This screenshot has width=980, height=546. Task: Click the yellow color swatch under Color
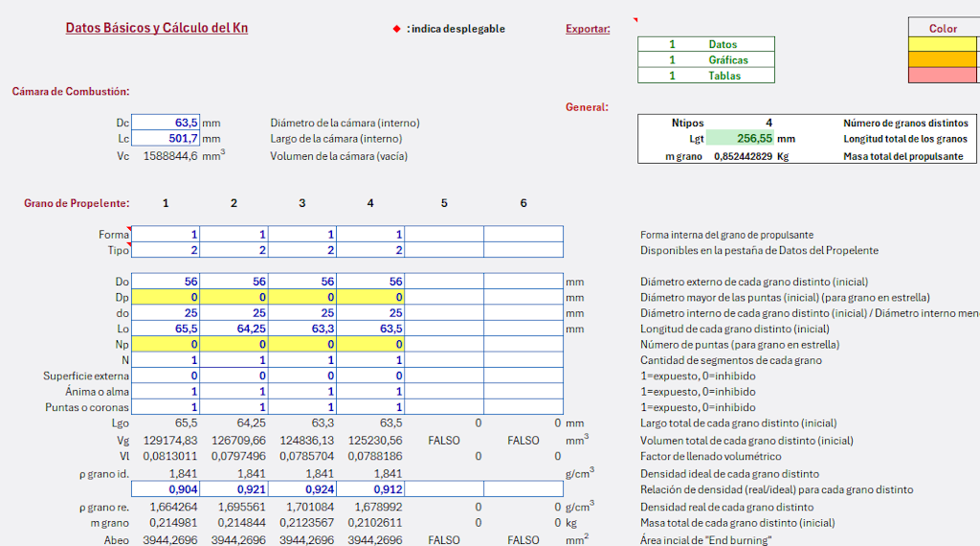click(943, 44)
